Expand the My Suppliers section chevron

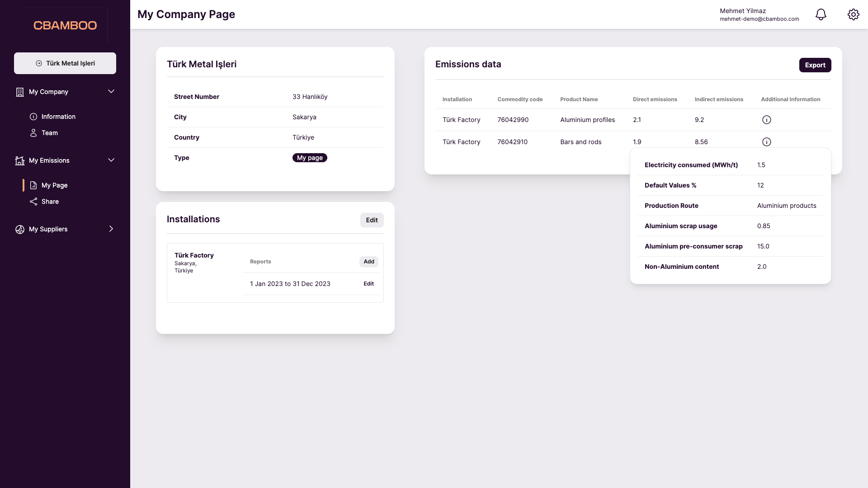(111, 229)
